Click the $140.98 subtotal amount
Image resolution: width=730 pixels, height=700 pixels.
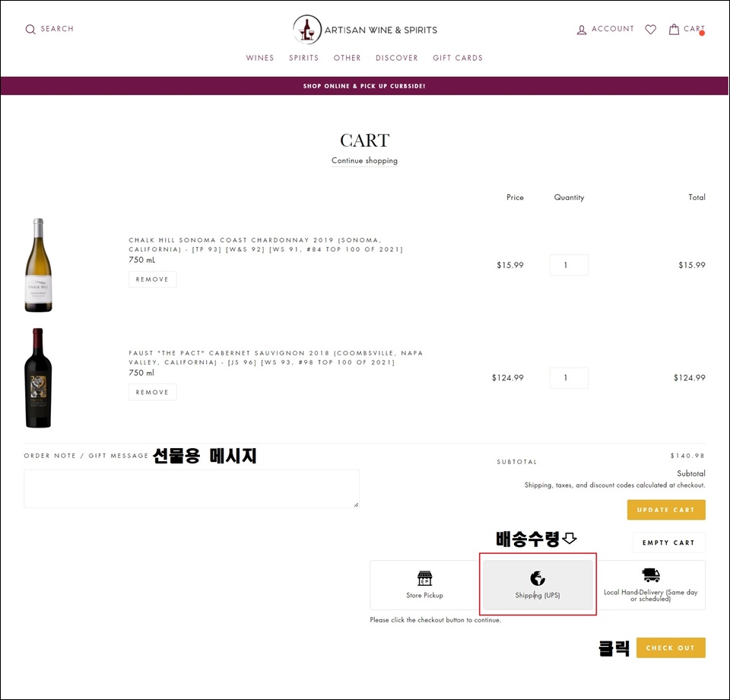click(687, 456)
